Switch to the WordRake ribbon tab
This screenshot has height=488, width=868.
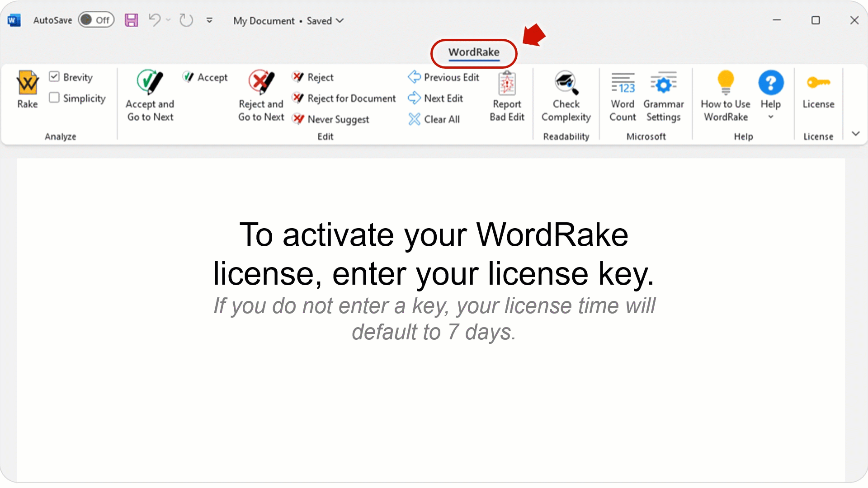click(x=473, y=52)
